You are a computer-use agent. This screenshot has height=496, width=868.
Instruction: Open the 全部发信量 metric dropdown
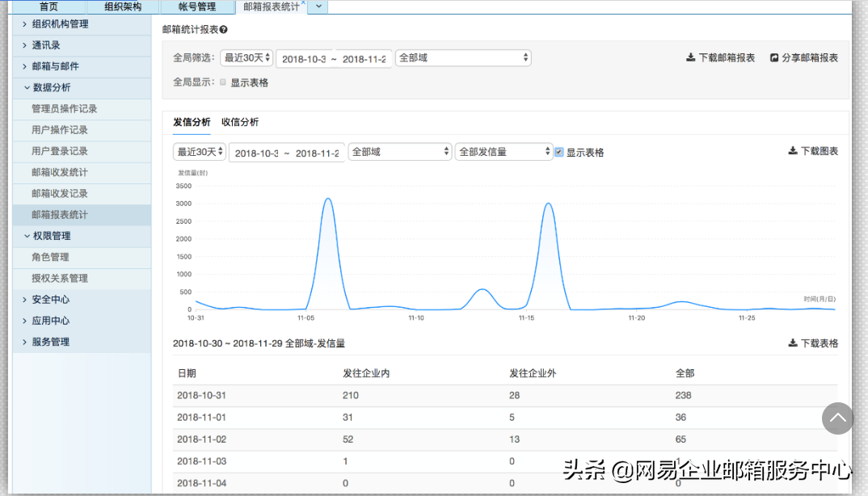click(x=503, y=151)
